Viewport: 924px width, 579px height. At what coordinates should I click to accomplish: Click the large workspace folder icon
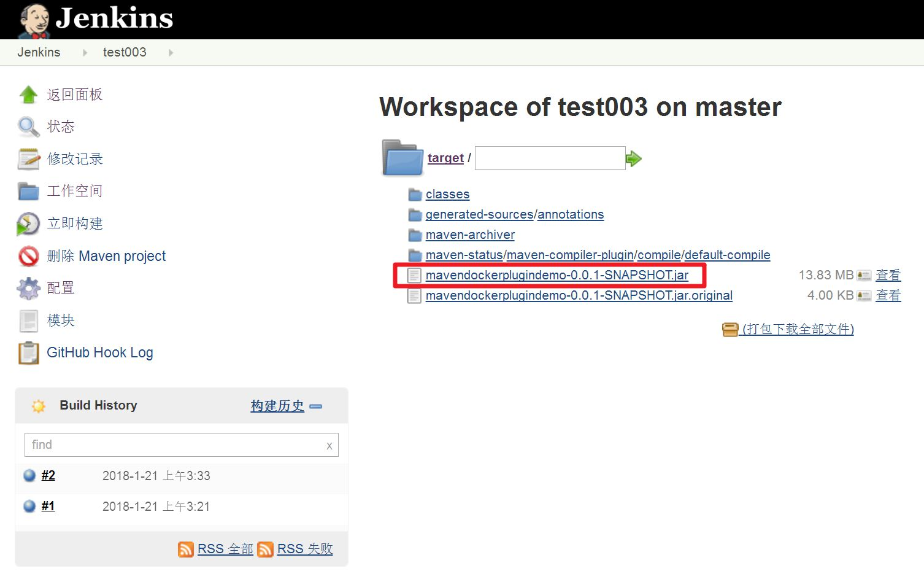tap(402, 158)
